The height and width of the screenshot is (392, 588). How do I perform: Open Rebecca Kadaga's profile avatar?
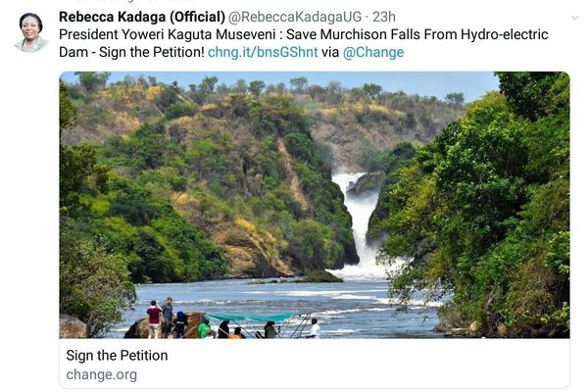pyautogui.click(x=31, y=32)
